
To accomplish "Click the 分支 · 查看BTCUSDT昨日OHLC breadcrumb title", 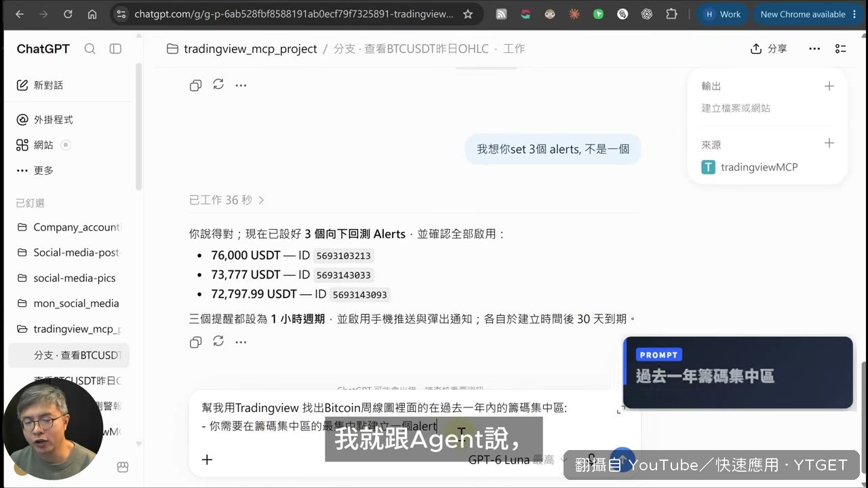I will tap(411, 49).
